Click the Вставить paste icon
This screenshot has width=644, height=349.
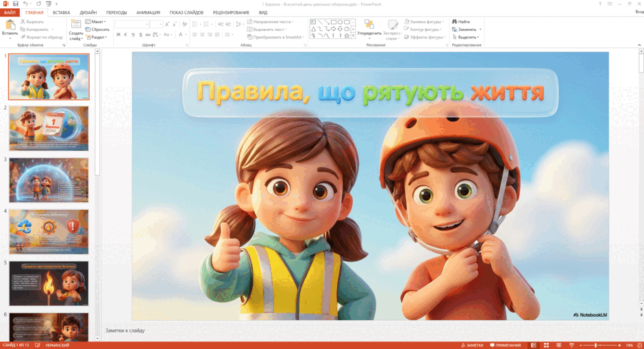coord(10,25)
